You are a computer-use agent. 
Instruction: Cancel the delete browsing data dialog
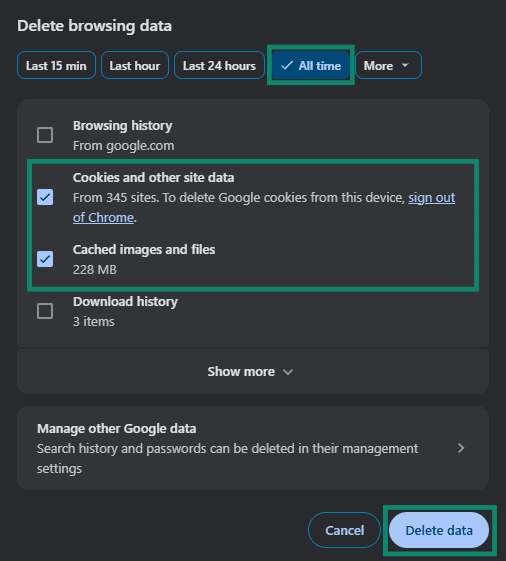(x=344, y=530)
